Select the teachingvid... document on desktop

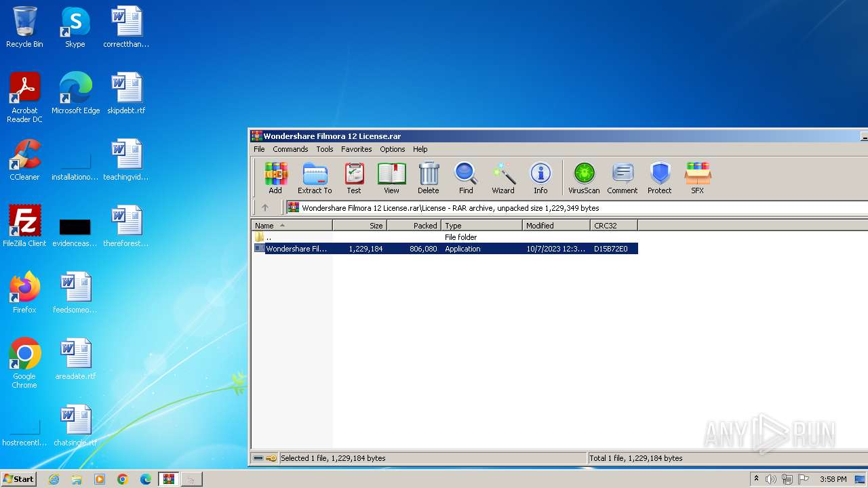(x=126, y=161)
